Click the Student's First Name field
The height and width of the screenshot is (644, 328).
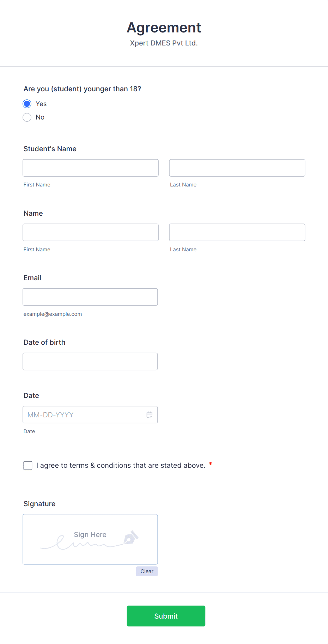click(x=91, y=168)
